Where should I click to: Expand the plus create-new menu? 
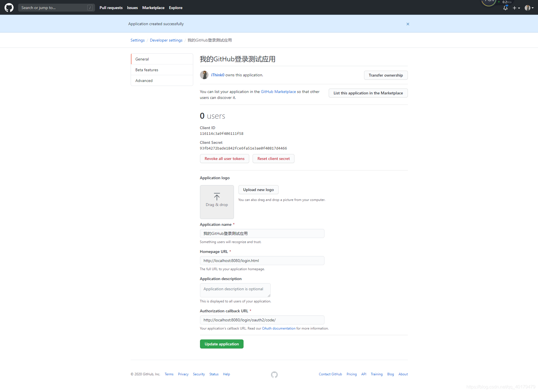point(516,8)
